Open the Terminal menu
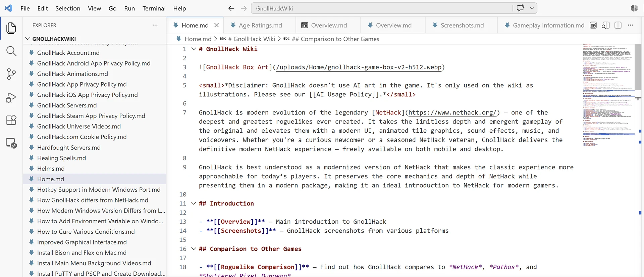 pyautogui.click(x=154, y=8)
